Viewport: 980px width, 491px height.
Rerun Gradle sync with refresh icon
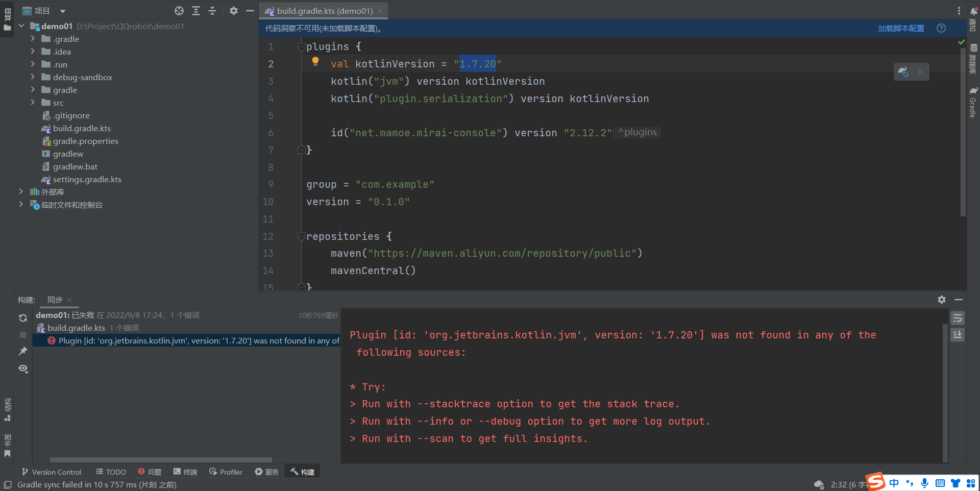(x=23, y=318)
